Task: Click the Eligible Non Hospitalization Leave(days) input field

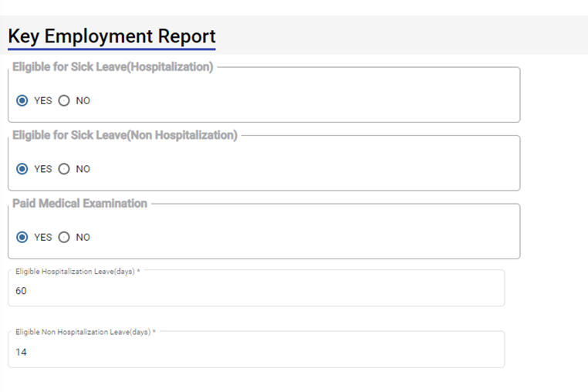Action: point(256,353)
